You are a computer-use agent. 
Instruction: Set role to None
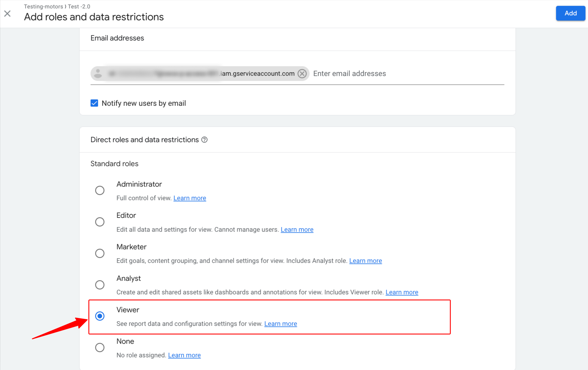[100, 347]
